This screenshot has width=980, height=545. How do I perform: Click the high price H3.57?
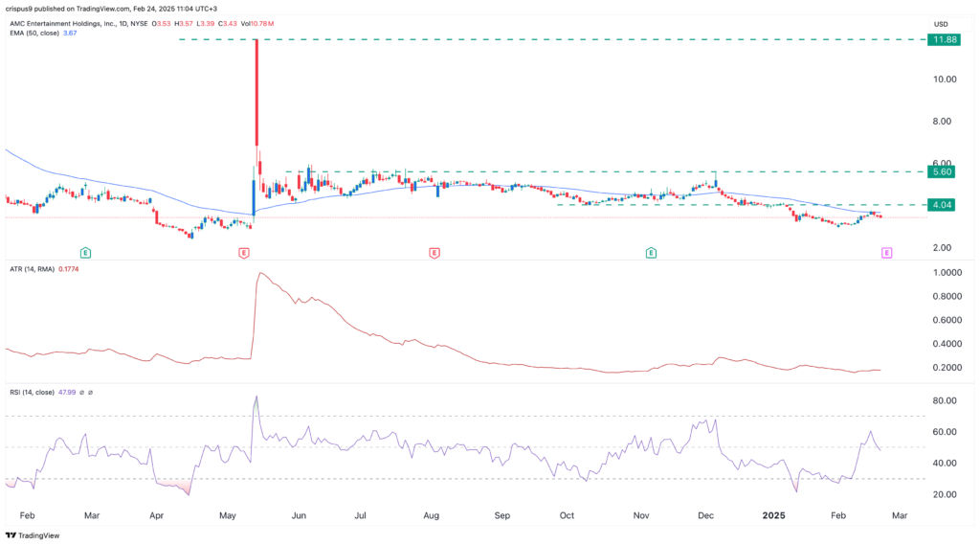point(184,24)
